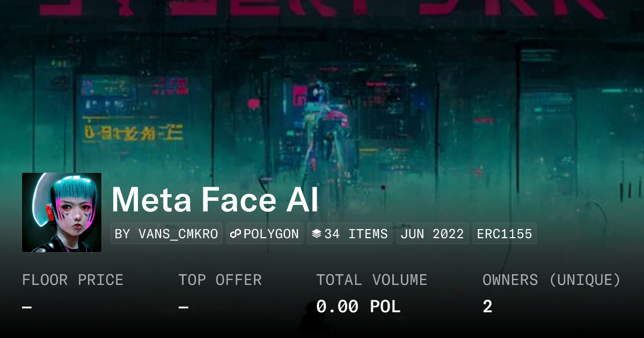
Task: Select the POLYGON text label
Action: point(271,234)
